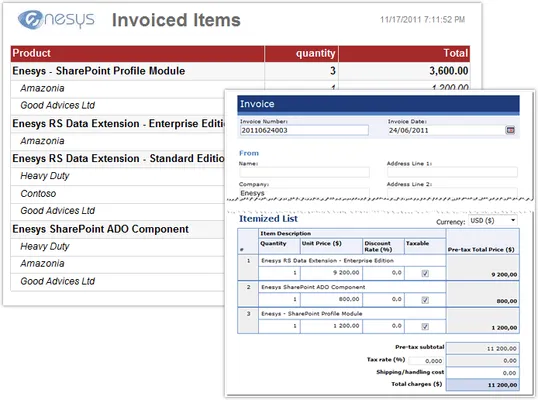Click item description Enesys RS Data Extension - Enterprise Edition
This screenshot has height=400, width=538.
pyautogui.click(x=327, y=261)
